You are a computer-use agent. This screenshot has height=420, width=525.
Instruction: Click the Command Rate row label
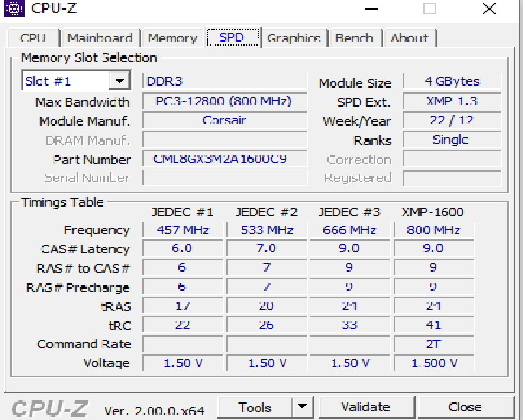tap(83, 344)
